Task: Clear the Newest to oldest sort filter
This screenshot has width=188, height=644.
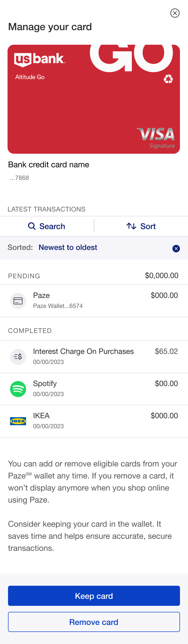Action: click(176, 248)
